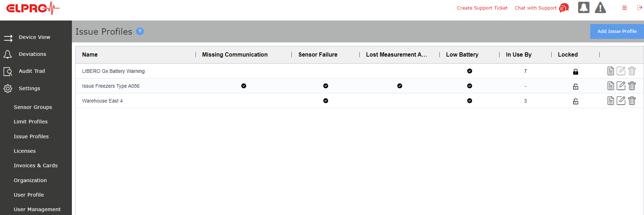View details of LIBERO Gx Battery Warning
644x215 pixels.
coord(610,71)
